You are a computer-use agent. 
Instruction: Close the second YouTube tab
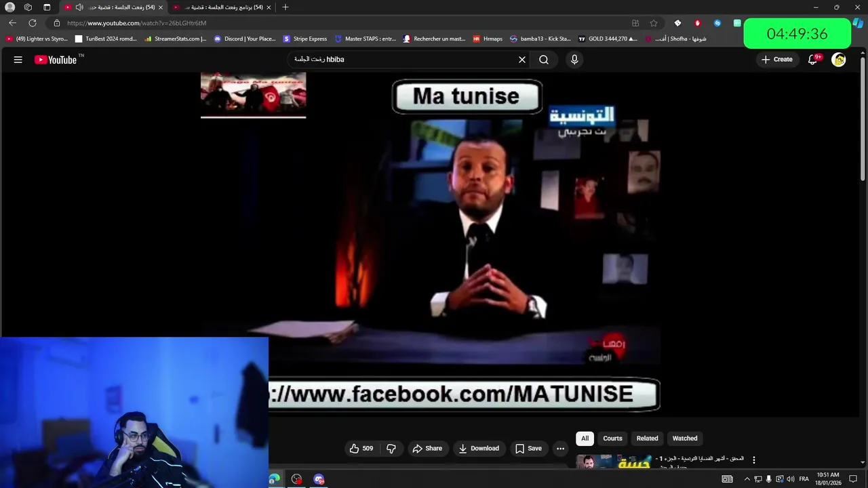click(269, 7)
